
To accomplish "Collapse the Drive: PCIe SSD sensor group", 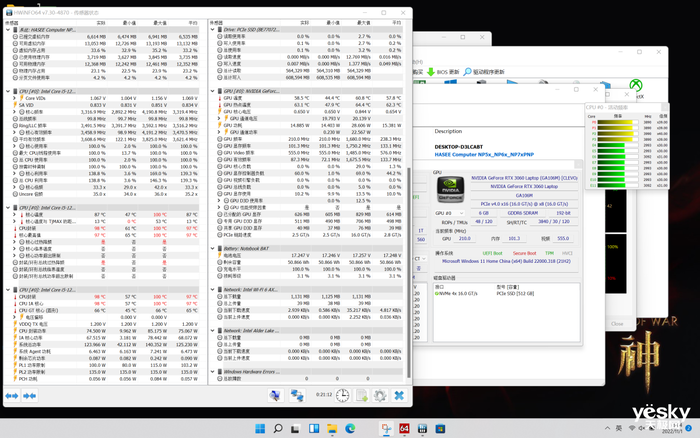I will coord(212,29).
